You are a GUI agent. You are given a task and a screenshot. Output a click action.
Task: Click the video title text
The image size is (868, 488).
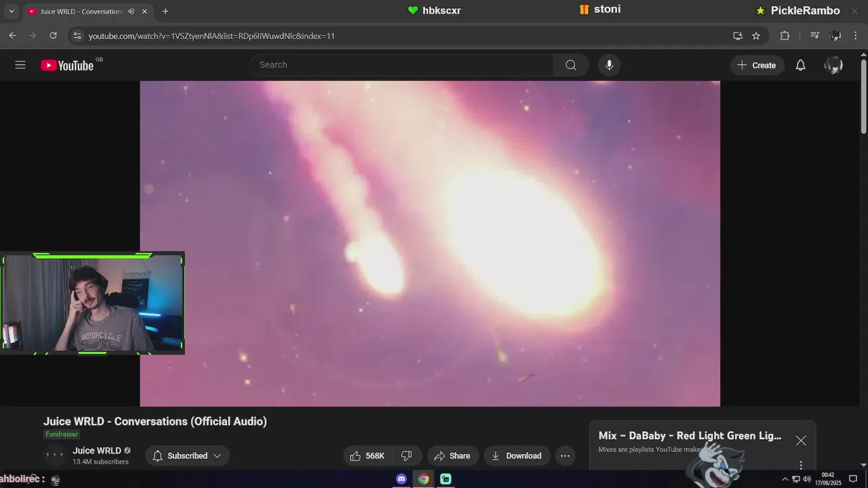pyautogui.click(x=155, y=422)
